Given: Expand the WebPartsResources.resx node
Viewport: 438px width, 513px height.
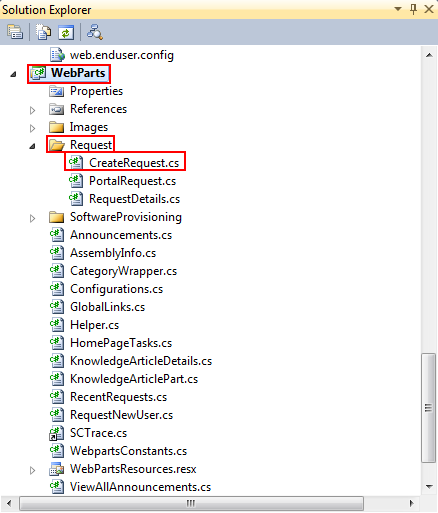Looking at the screenshot, I should 32,470.
